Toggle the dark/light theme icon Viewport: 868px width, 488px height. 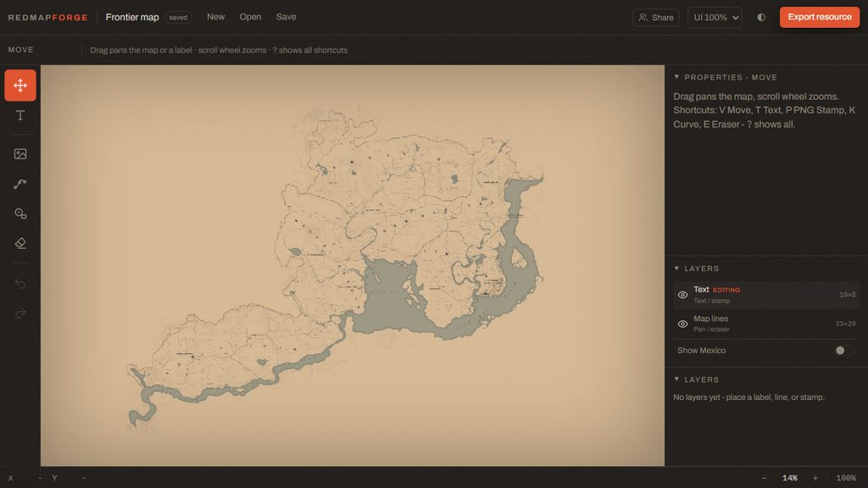761,17
